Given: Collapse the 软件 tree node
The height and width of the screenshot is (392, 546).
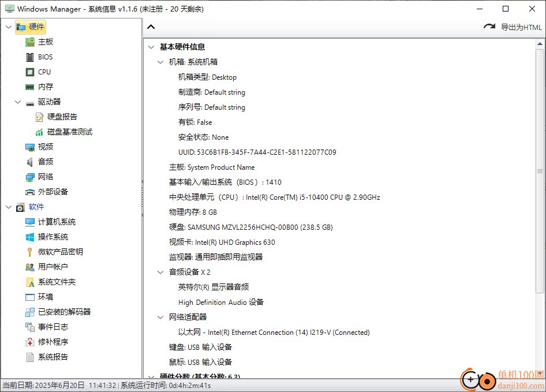Looking at the screenshot, I should [9, 207].
